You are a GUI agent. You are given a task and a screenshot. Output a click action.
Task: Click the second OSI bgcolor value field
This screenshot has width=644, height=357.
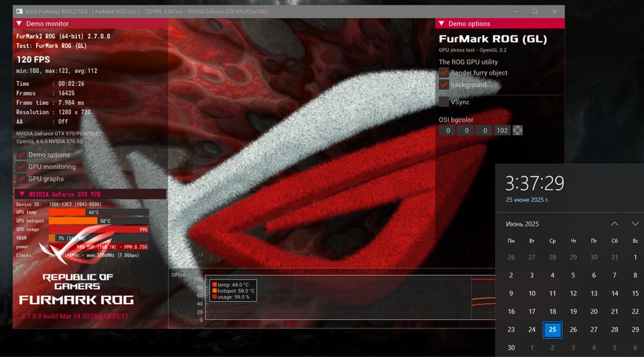pos(466,130)
